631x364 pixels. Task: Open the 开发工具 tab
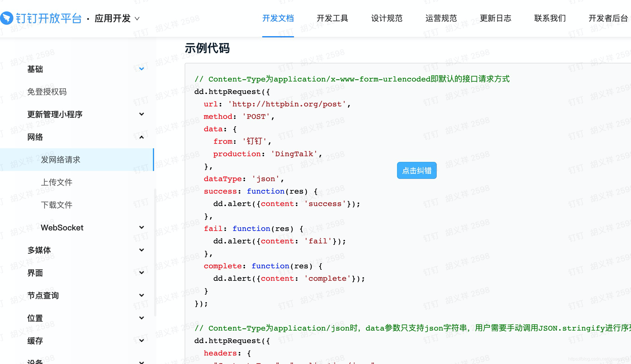[x=332, y=18]
